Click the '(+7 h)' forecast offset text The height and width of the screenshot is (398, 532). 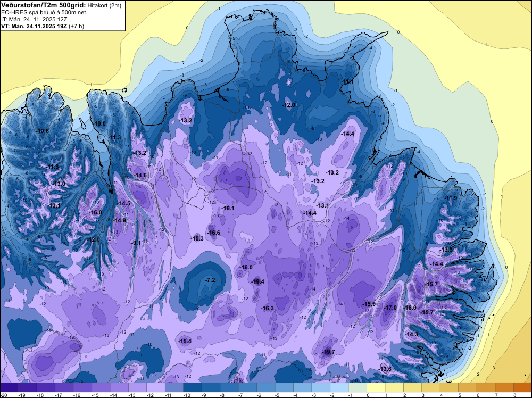click(76, 26)
